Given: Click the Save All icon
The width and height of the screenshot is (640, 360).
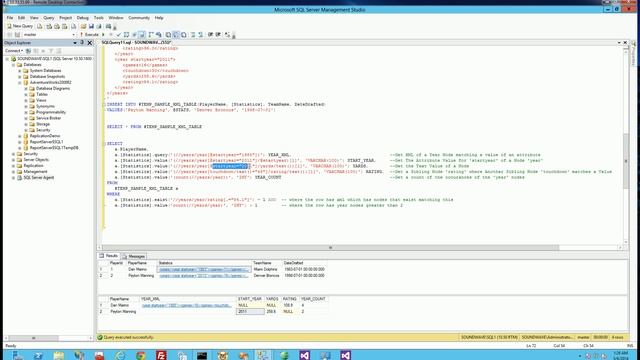Looking at the screenshot, I should point(99,26).
